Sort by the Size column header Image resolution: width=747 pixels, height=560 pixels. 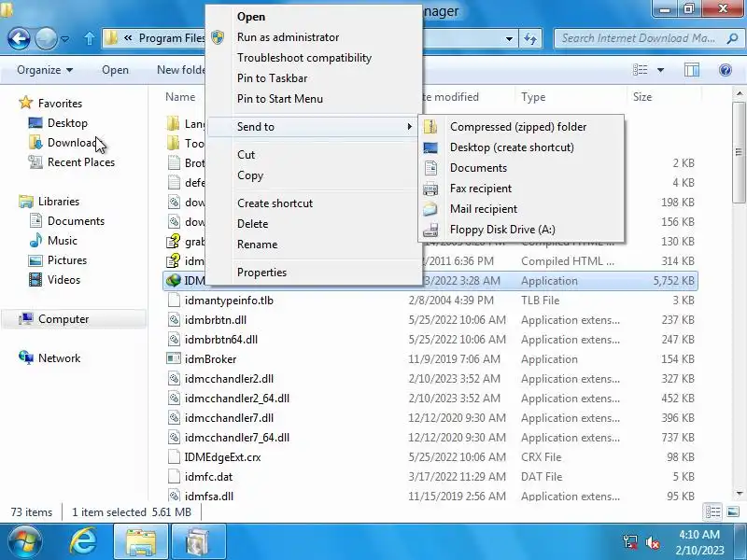point(663,97)
